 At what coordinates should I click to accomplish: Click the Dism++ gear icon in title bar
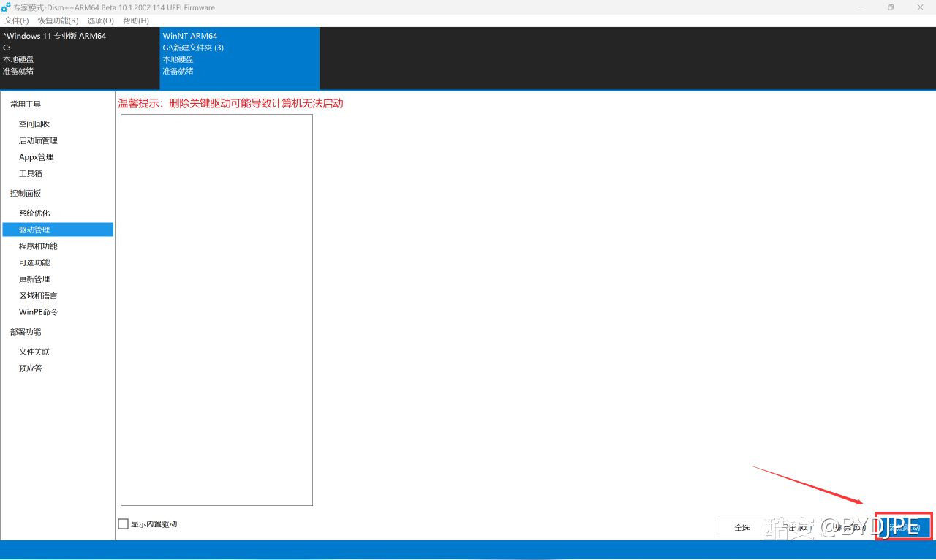(x=6, y=7)
